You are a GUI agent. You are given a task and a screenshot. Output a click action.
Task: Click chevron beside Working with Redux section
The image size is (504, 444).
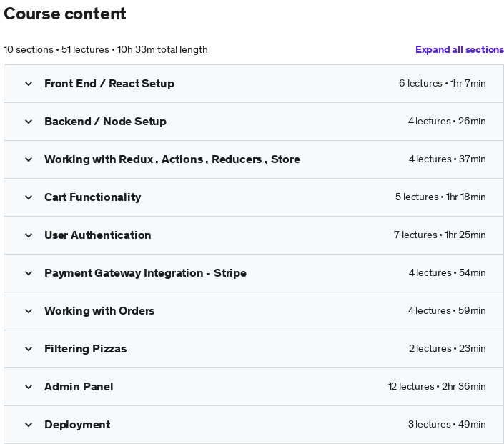tap(29, 159)
